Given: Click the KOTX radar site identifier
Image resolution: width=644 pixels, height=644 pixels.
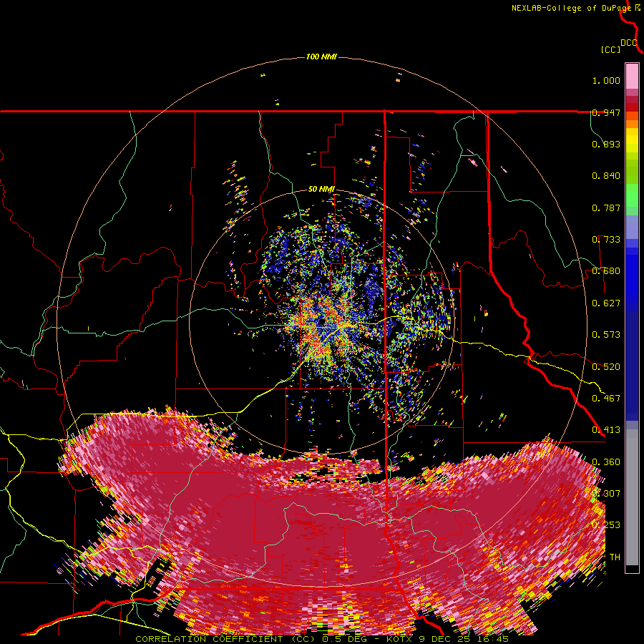Looking at the screenshot, I should click(400, 639).
